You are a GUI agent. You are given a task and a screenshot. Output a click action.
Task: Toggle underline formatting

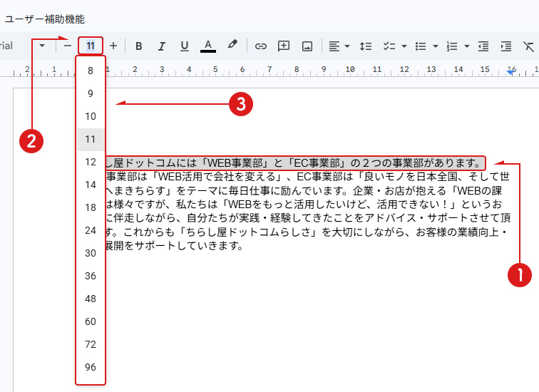click(185, 46)
